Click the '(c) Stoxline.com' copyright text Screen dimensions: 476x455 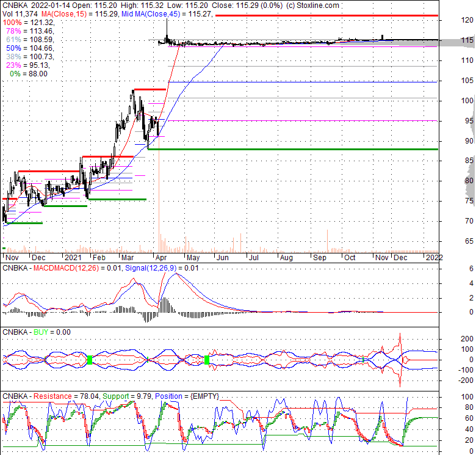pos(312,5)
